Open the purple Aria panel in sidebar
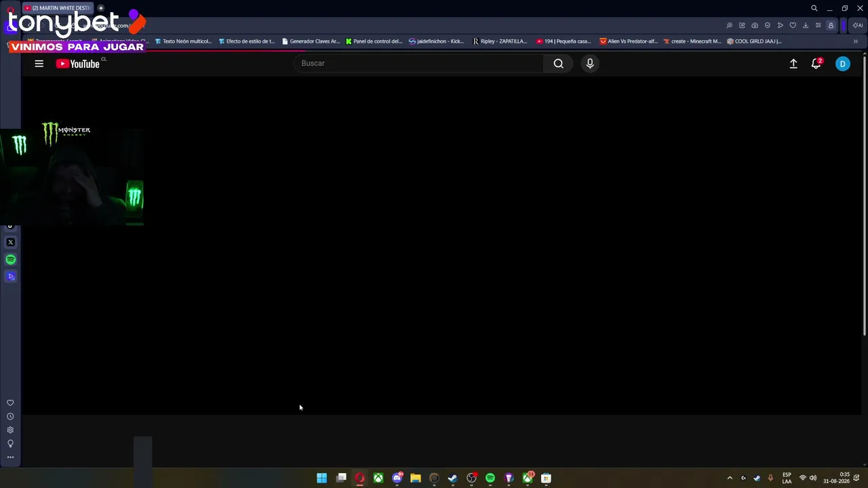This screenshot has height=488, width=868. pyautogui.click(x=10, y=277)
